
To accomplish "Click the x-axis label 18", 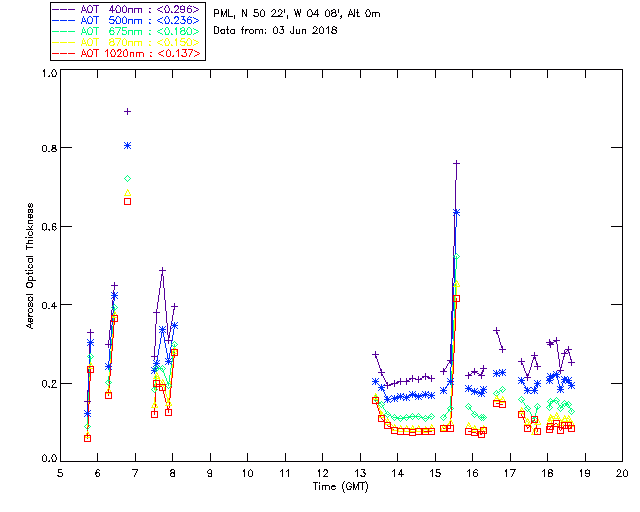I will pyautogui.click(x=547, y=473).
